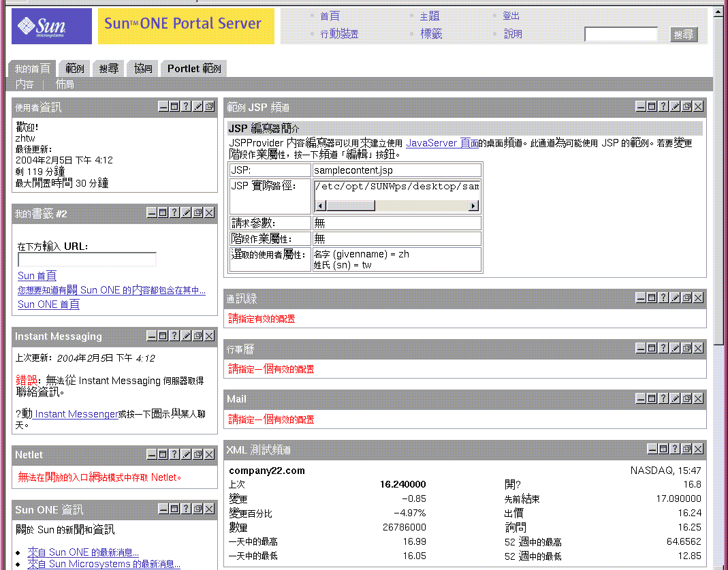The width and height of the screenshot is (728, 570).
Task: Edit the 我的書籤 #2 channel
Action: pos(186,213)
